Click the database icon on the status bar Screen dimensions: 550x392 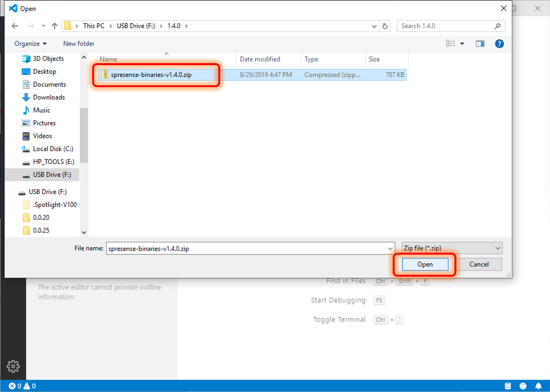[508, 386]
